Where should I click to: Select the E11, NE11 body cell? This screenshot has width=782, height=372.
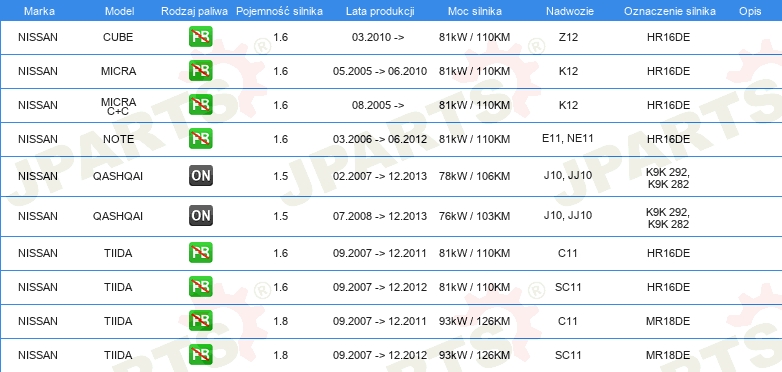568,138
